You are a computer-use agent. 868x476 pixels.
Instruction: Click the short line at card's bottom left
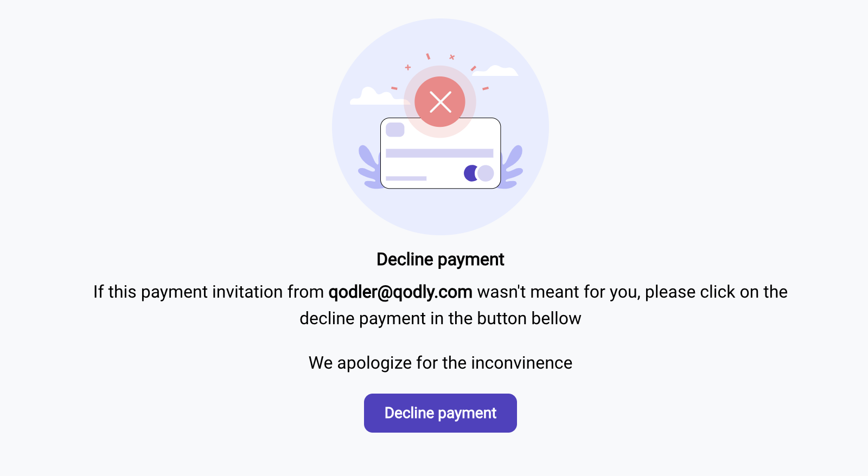pyautogui.click(x=406, y=178)
